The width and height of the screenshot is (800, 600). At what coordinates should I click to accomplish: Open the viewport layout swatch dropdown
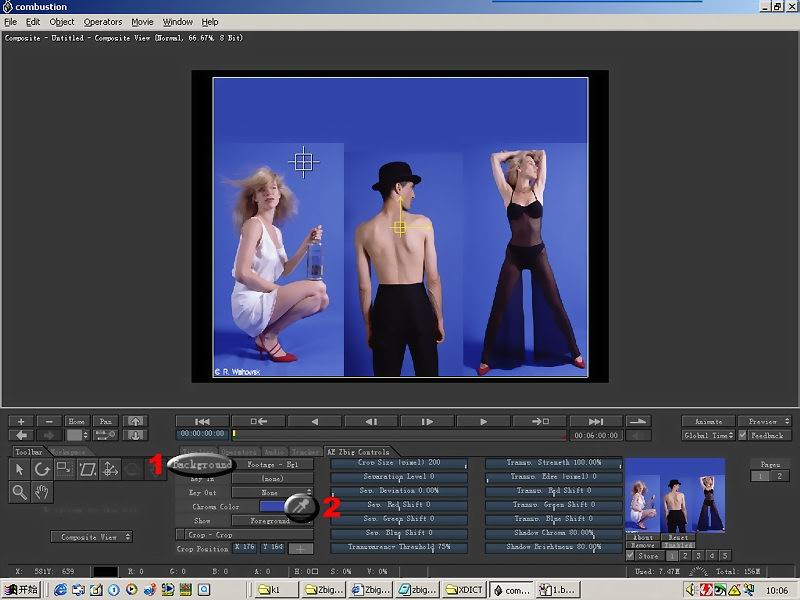click(77, 435)
